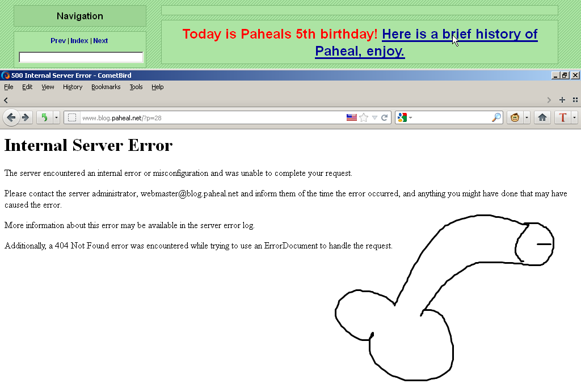
Task: Click the US flag icon in address bar
Action: coord(352,117)
